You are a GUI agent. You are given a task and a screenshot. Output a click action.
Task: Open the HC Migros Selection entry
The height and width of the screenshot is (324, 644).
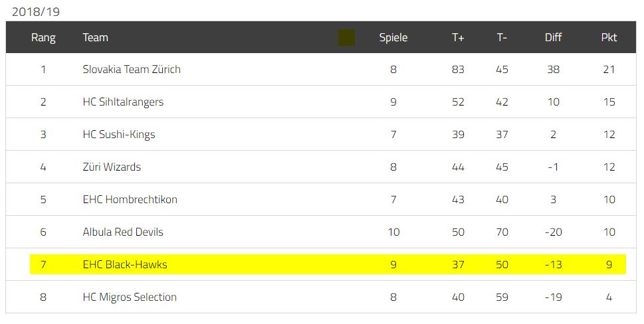[x=130, y=297]
